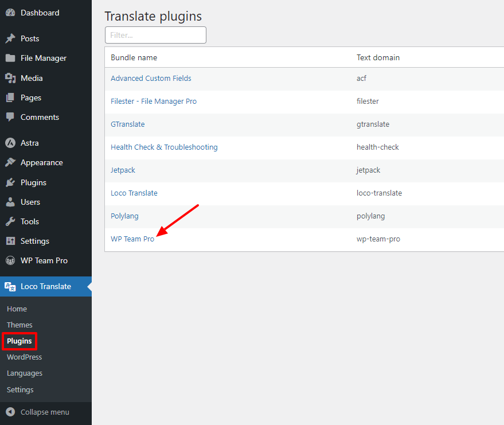Go to Posts in sidebar
Viewport: 504px width, 425px height.
pos(30,38)
